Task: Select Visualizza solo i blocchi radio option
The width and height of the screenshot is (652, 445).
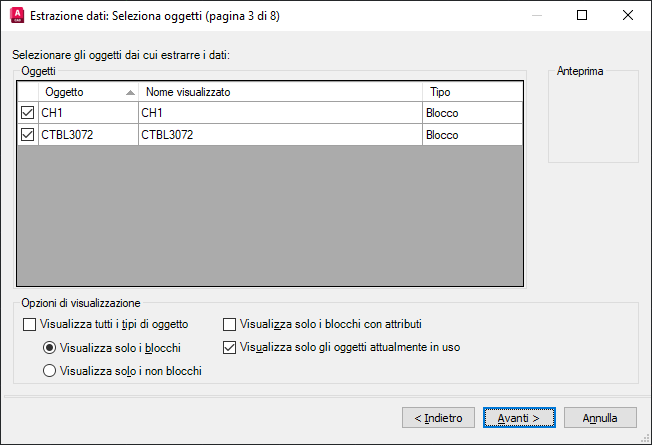Action: [49, 348]
